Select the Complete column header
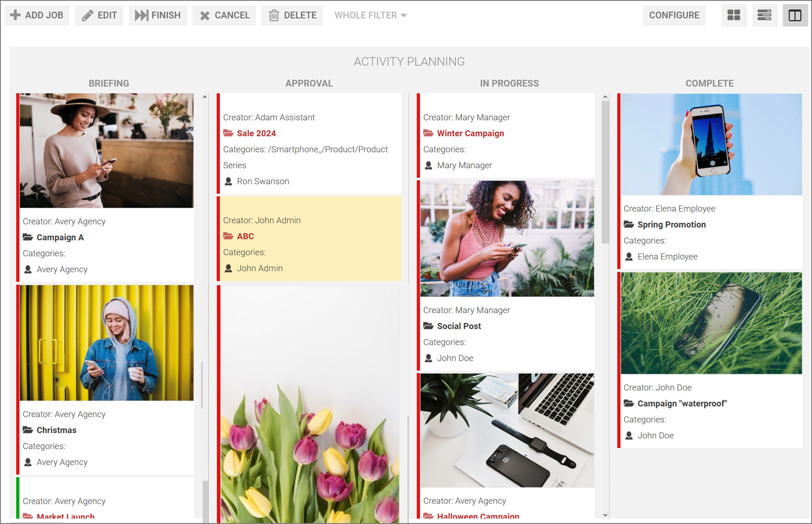The width and height of the screenshot is (812, 524). [710, 83]
